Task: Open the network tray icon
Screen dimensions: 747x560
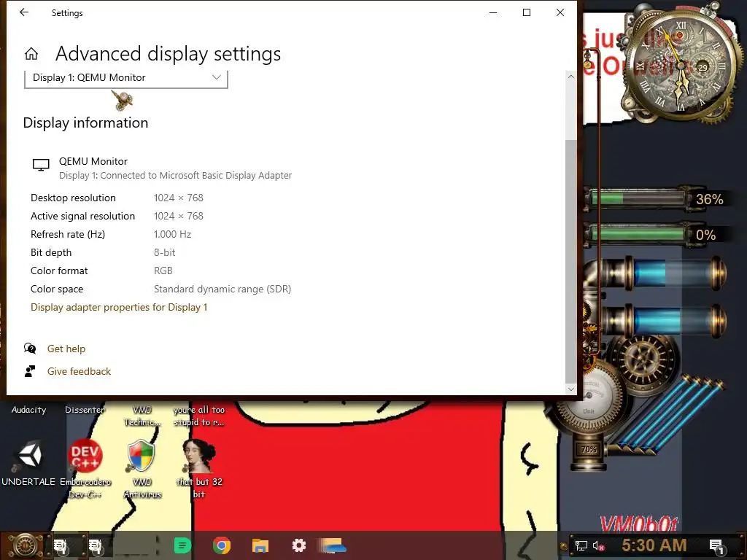Action: click(581, 545)
